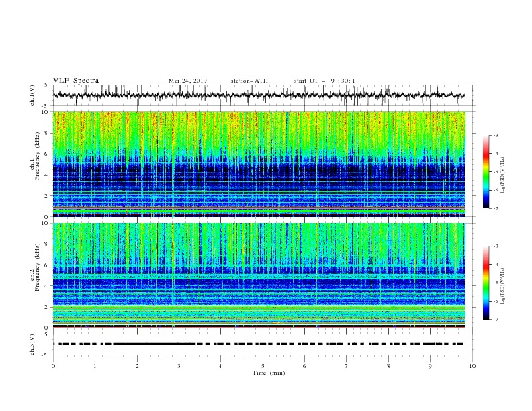Click the "-3" tick on upper color bar
This screenshot has height=411, width=532.
[496, 135]
